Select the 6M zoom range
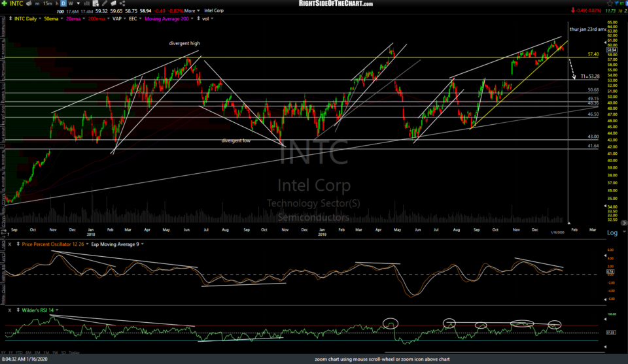 [28, 353]
